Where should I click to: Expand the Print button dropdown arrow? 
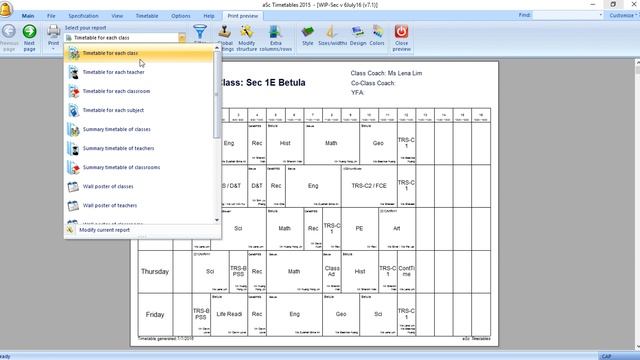53,49
